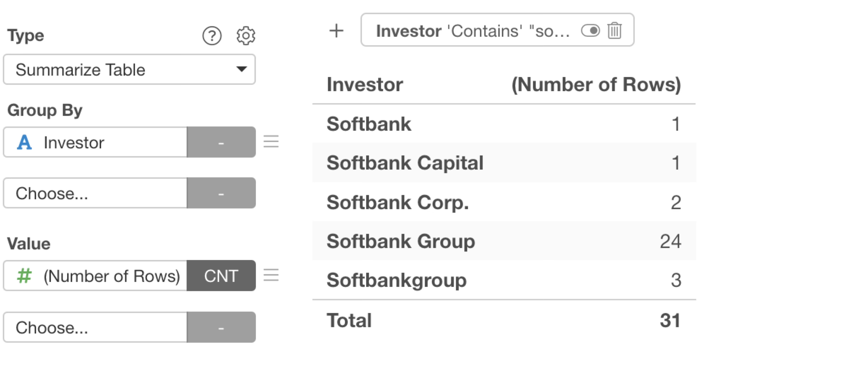Click the drag handle beside Number of Rows

tap(271, 275)
